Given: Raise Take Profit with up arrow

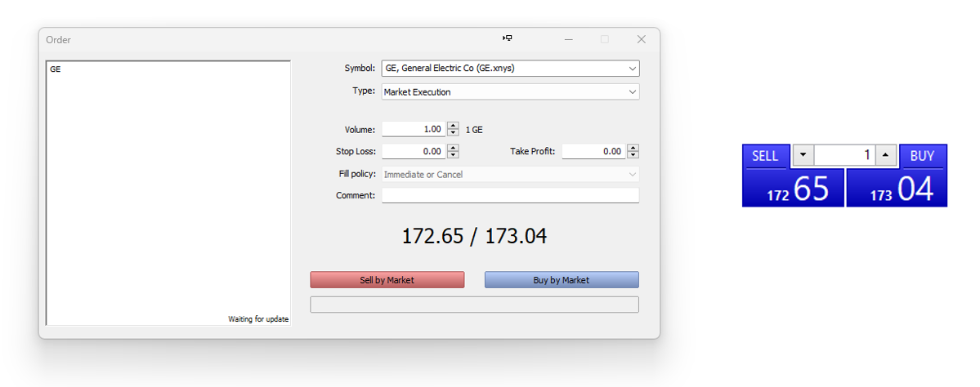Looking at the screenshot, I should tap(633, 148).
